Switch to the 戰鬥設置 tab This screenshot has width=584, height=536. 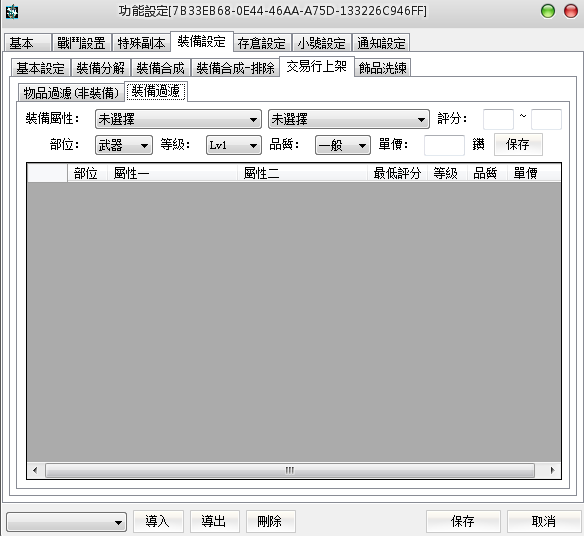click(81, 43)
